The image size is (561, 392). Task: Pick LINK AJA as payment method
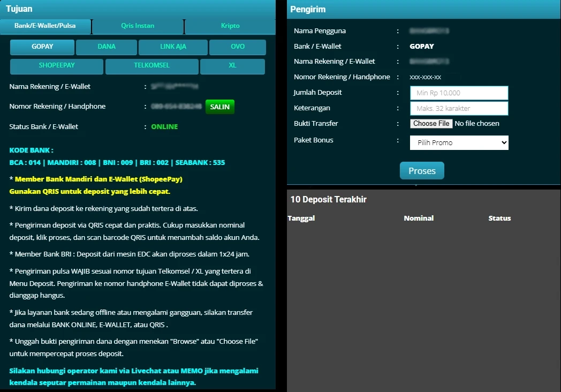(173, 47)
